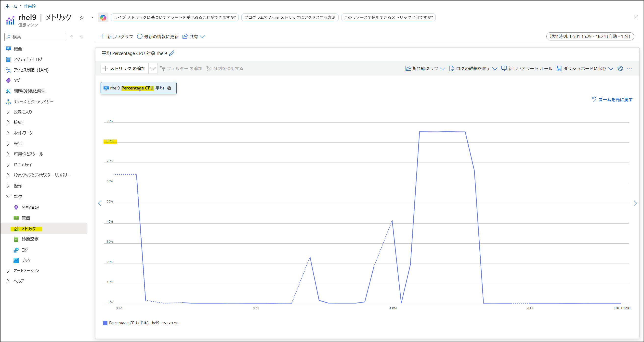Expand the 操作 section
Screen dimensions: 644x342
[x=8, y=186]
